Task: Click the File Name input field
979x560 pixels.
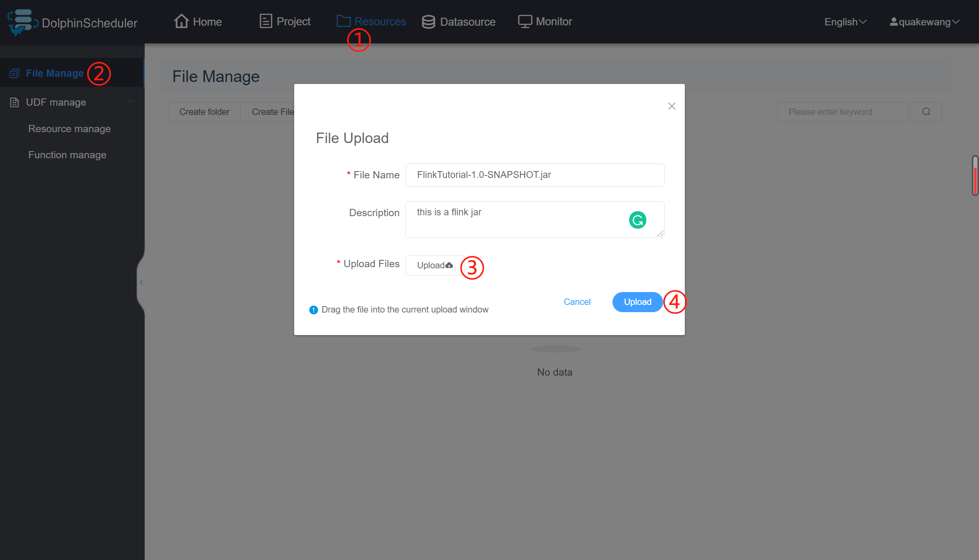Action: click(x=535, y=175)
